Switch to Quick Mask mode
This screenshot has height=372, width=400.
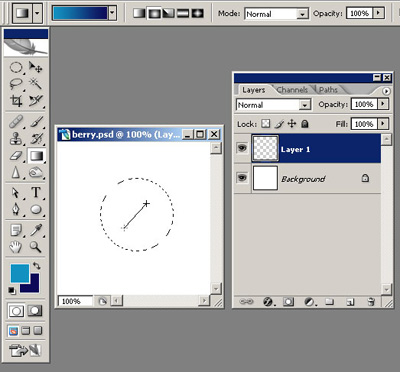[35, 311]
